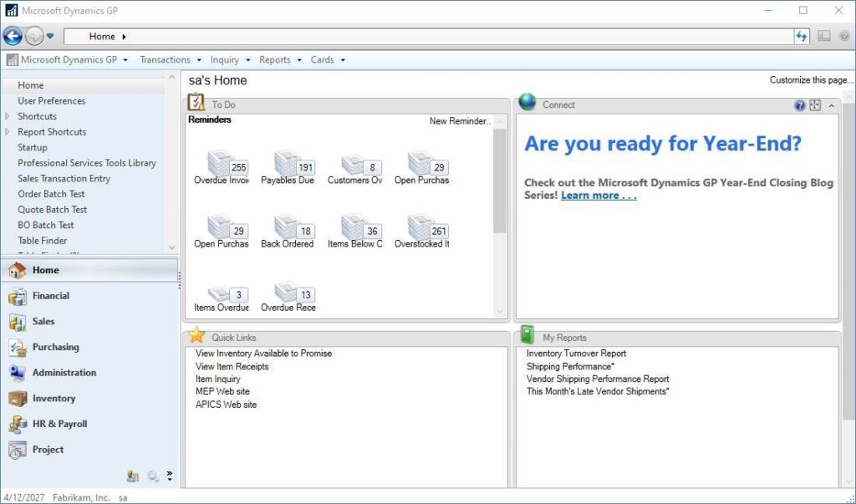Click the My Reports green book icon
Image resolution: width=856 pixels, height=504 pixels.
527,334
